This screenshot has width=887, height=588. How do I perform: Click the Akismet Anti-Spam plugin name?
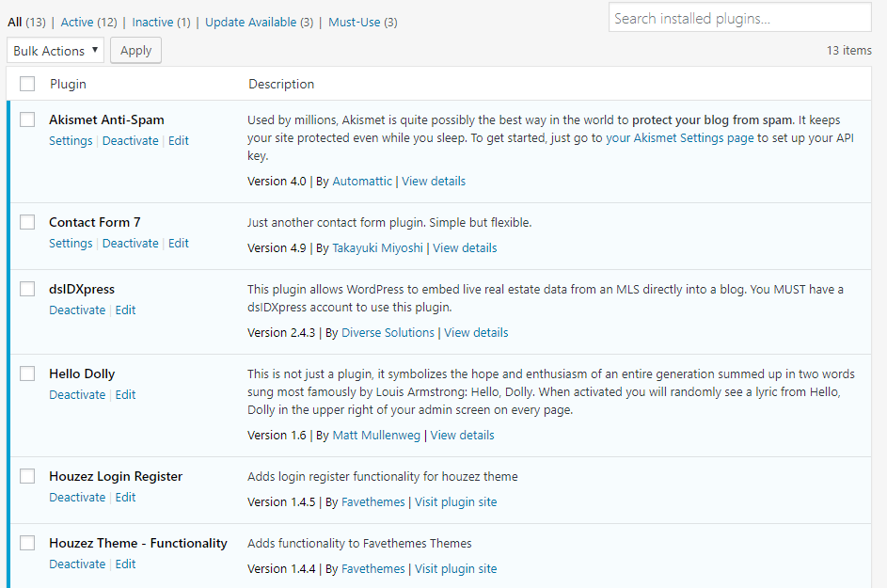[x=106, y=119]
